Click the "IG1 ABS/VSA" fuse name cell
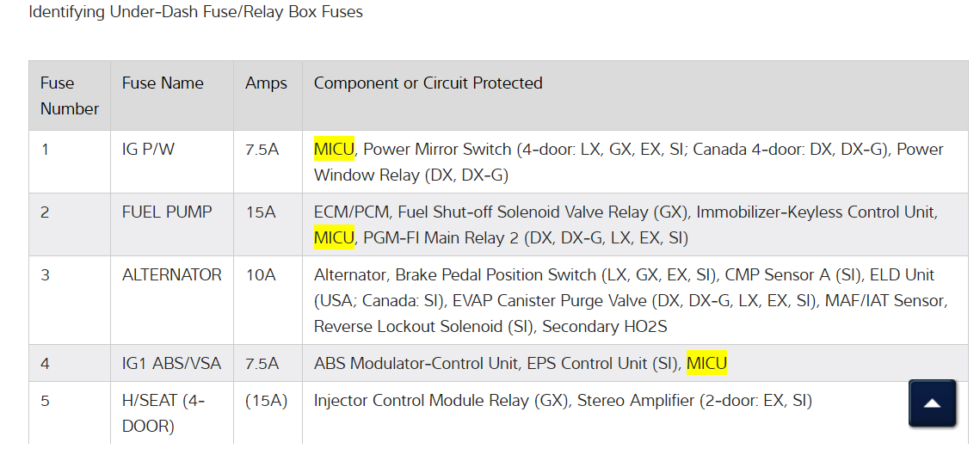Screen dimensions: 980x455 (171, 363)
